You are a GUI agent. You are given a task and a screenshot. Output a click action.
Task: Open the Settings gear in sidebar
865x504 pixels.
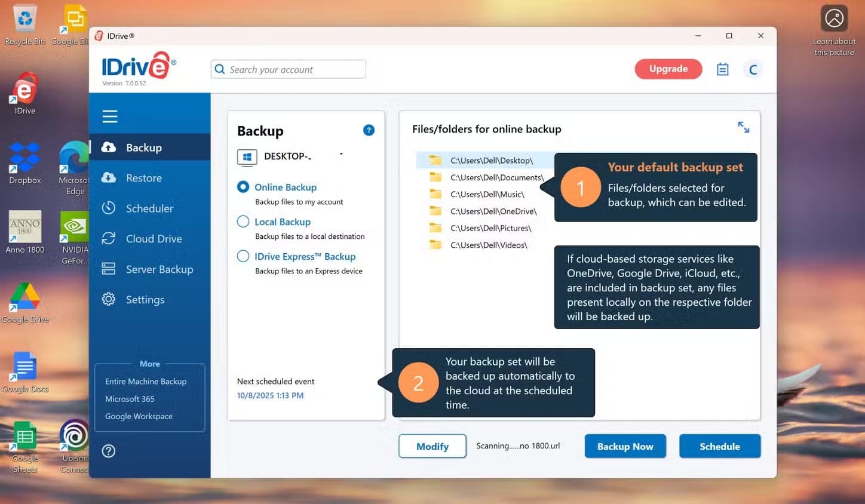pos(145,300)
